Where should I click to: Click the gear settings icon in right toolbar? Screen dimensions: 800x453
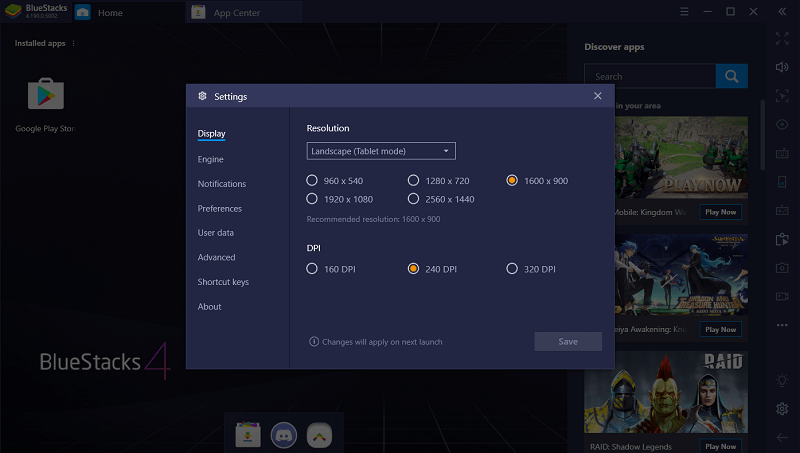pos(782,409)
